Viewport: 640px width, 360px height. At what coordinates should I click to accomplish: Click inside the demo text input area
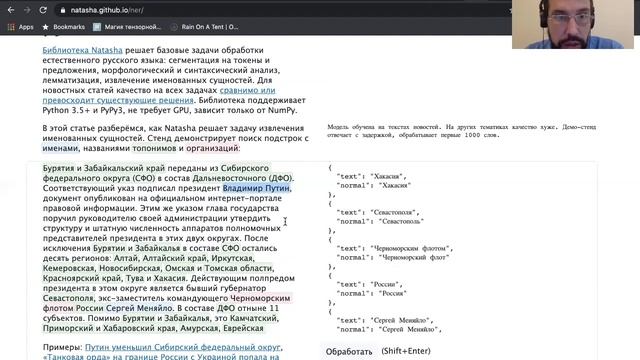point(171,248)
